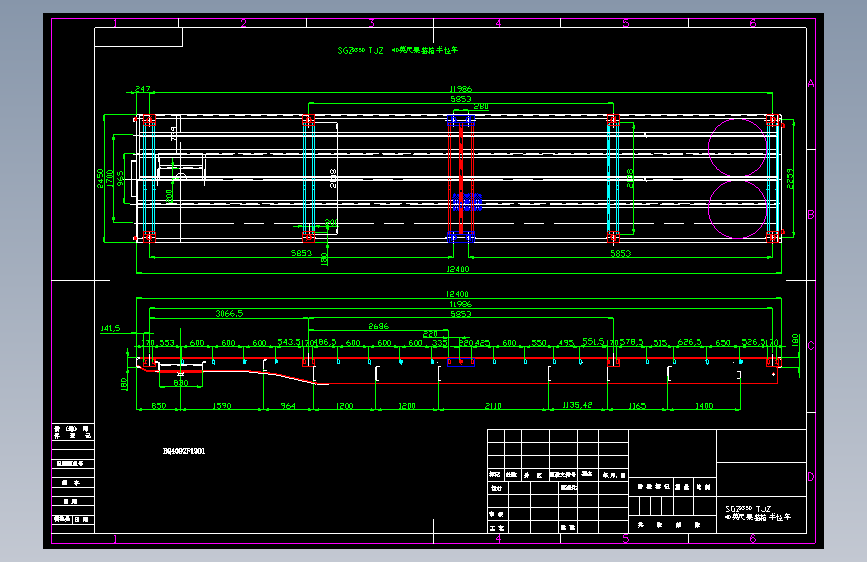The width and height of the screenshot is (867, 562).
Task: Select the lower magenta circle in the plan view
Action: [737, 209]
